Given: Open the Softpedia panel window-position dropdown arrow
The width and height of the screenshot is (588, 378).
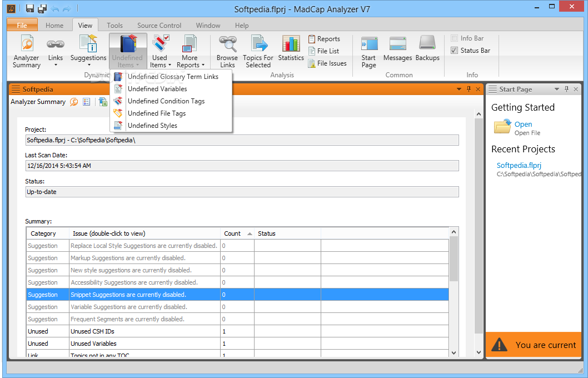Looking at the screenshot, I should tap(459, 89).
